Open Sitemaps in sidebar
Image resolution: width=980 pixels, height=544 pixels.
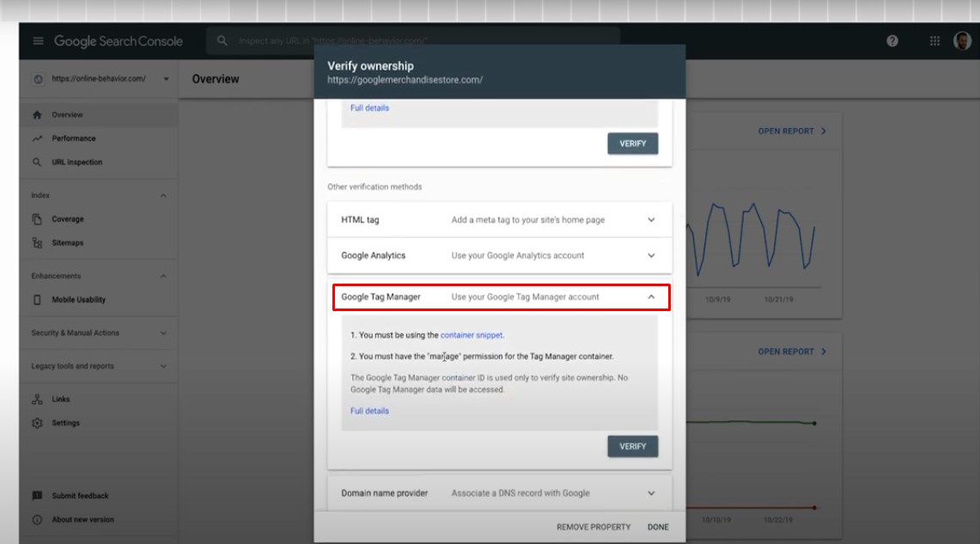(x=68, y=243)
